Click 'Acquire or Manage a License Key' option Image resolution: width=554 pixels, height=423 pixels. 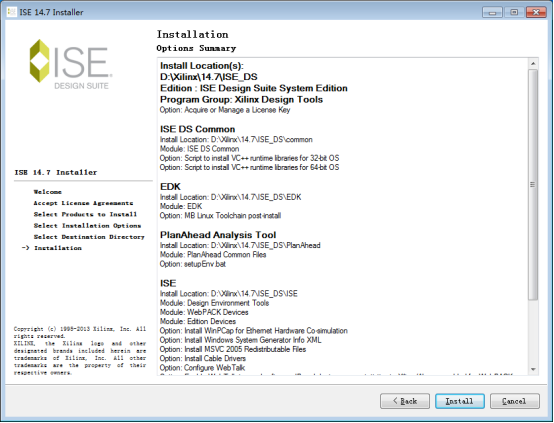pos(225,110)
